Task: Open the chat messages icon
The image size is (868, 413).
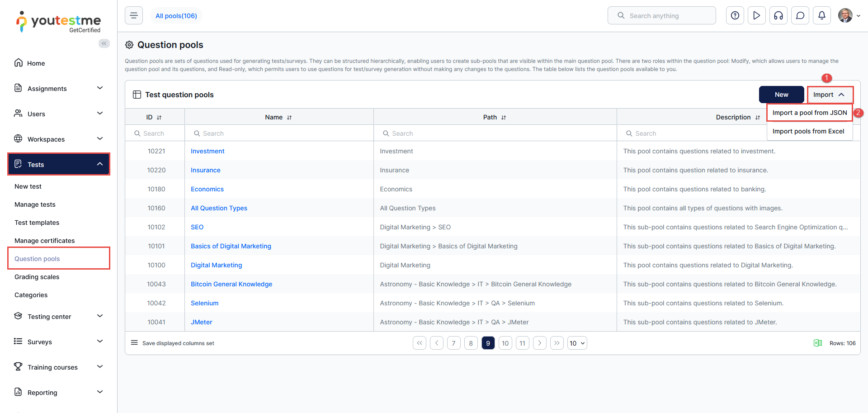Action: [800, 16]
